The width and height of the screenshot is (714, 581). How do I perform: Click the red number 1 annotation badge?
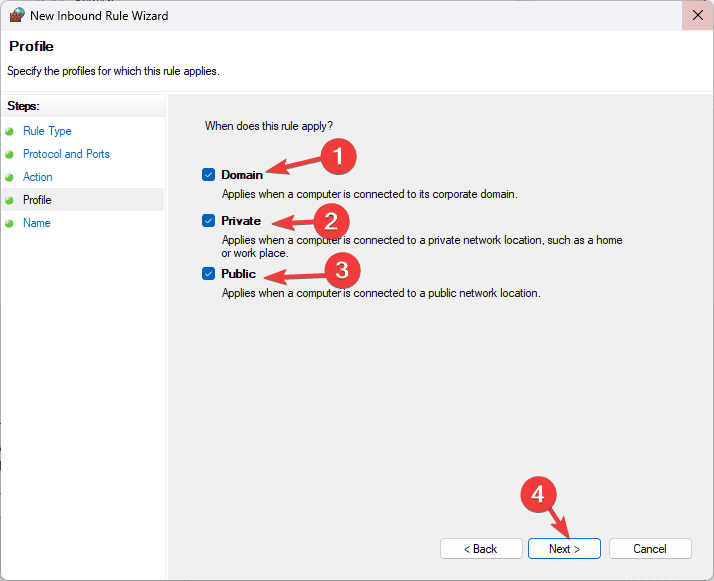pos(338,156)
